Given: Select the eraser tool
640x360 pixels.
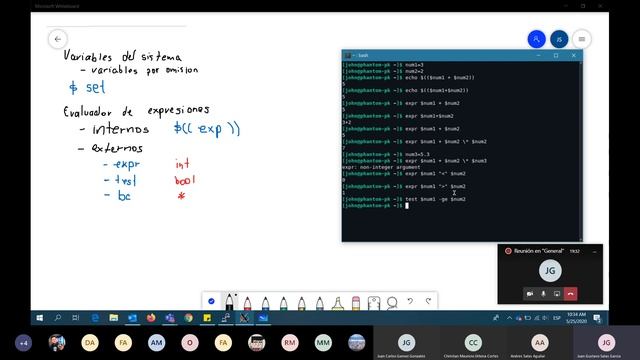Looking at the screenshot, I should tap(356, 303).
